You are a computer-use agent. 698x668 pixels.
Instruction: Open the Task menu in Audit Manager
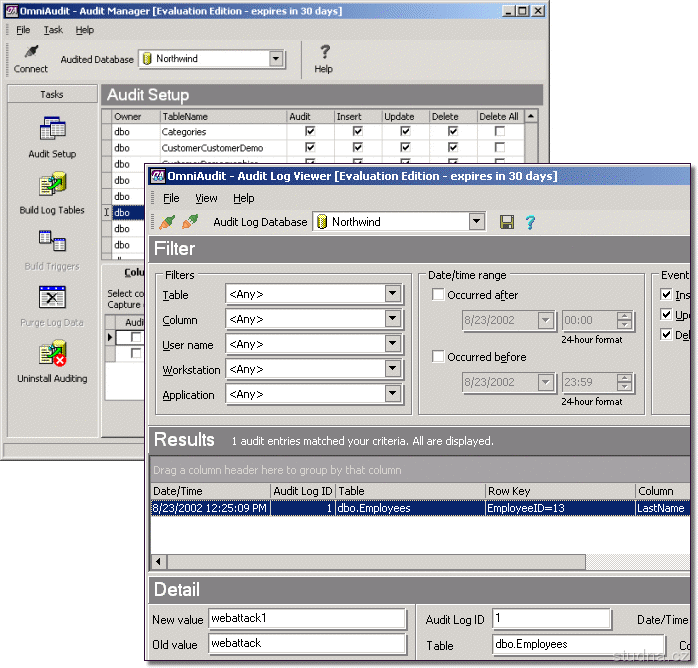point(53,30)
